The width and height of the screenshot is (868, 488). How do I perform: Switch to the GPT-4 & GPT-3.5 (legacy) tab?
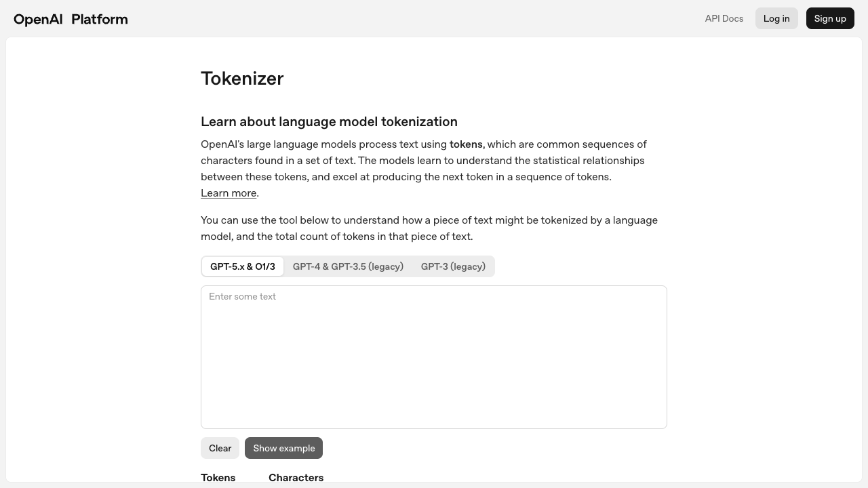coord(348,266)
